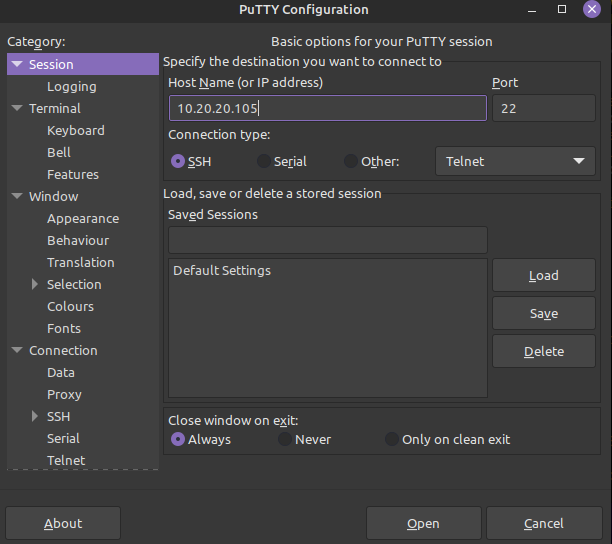This screenshot has width=612, height=544.
Task: Click the Cancel button
Action: click(544, 523)
